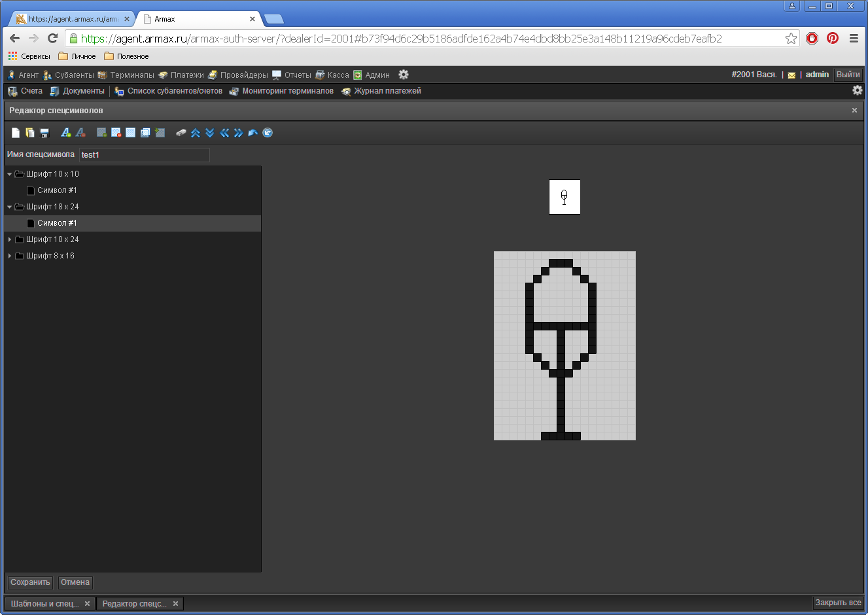Collapse the Шрифт 10 x 10 node
This screenshot has height=615, width=868.
(x=9, y=174)
